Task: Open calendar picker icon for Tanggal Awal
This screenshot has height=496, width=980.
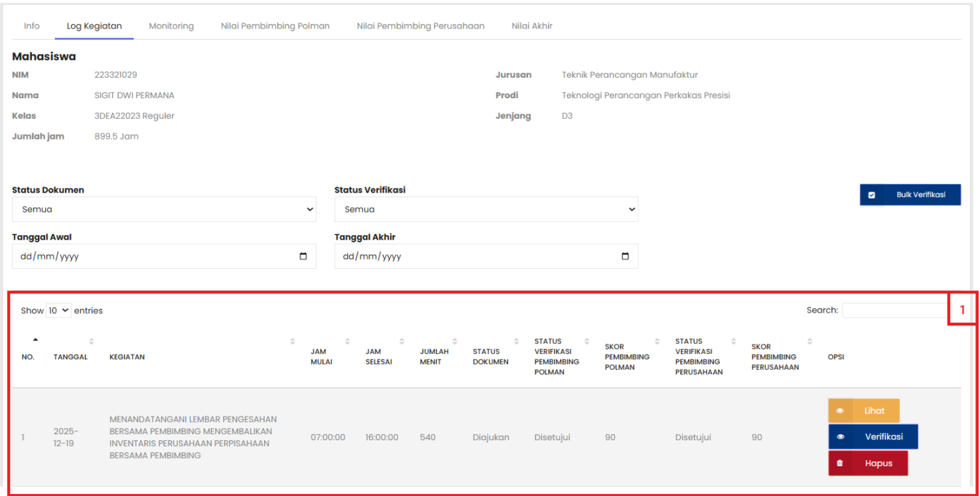Action: point(303,256)
